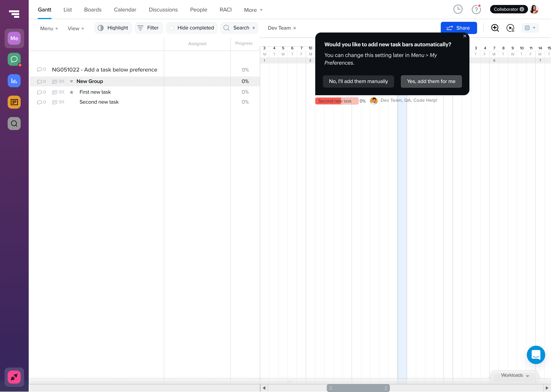Open the time tracking clock icon
This screenshot has width=554, height=392.
[458, 9]
